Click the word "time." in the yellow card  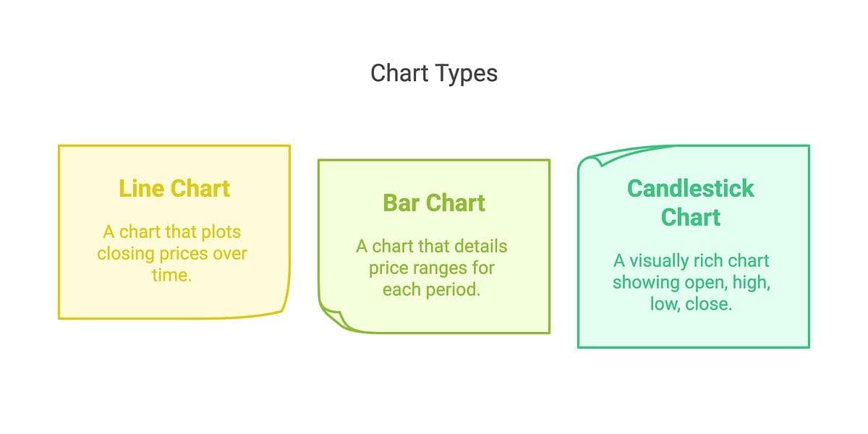(x=172, y=275)
